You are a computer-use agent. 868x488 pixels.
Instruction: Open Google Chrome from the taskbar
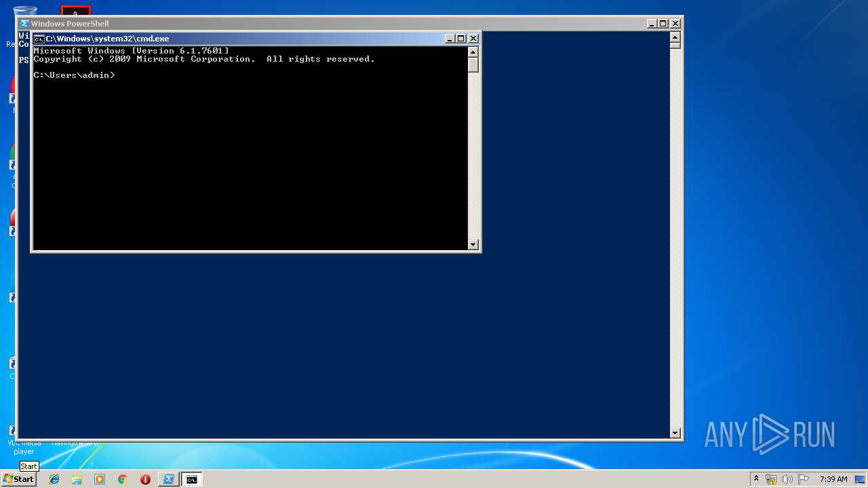[x=122, y=479]
